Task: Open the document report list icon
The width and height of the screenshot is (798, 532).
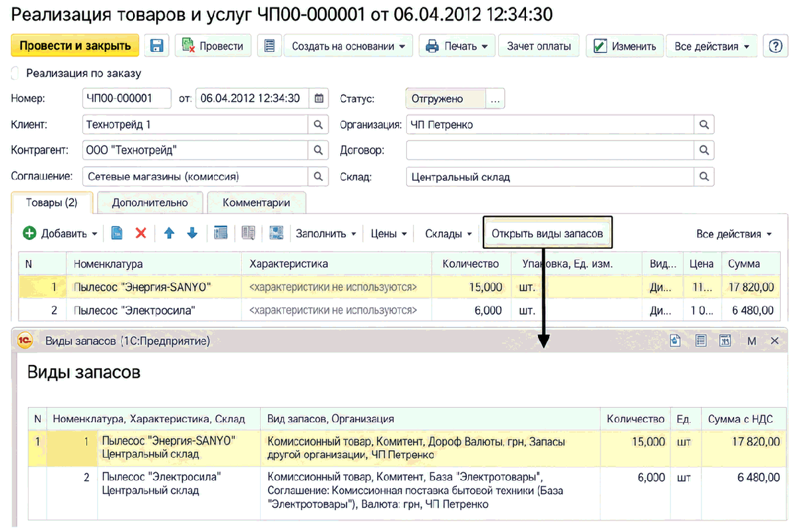Action: coord(269,46)
